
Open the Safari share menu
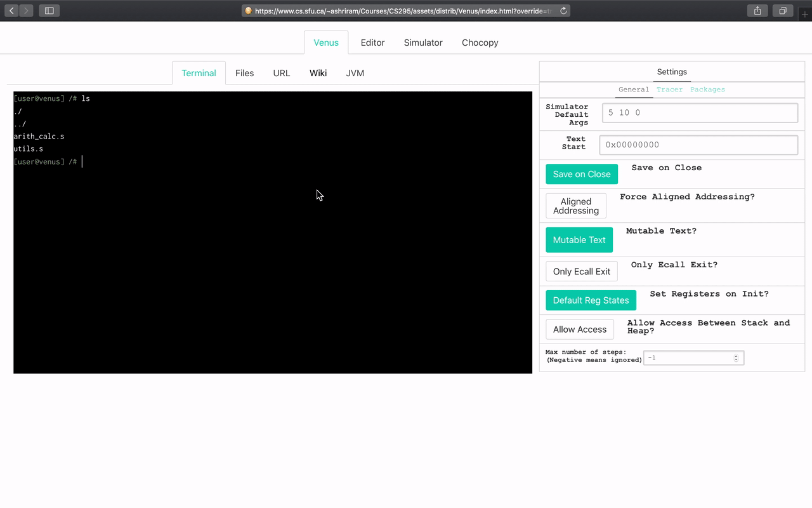click(x=757, y=10)
